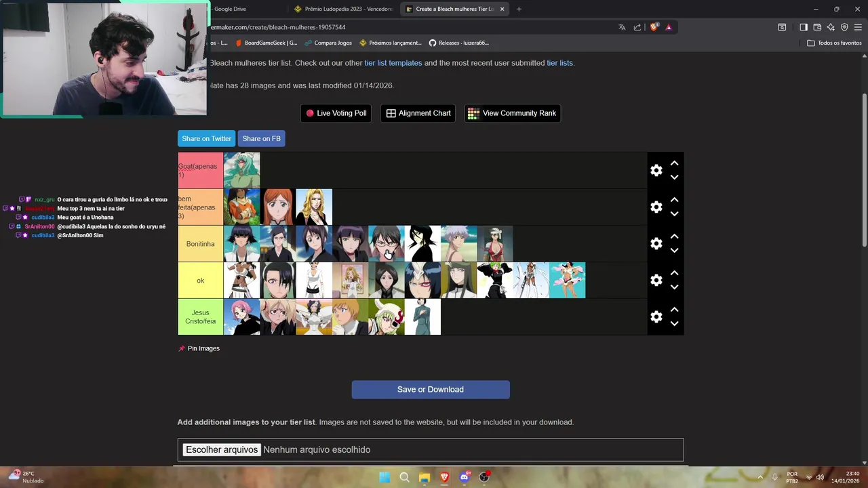Move Bonitinha row up with chevron
Screen dimensions: 868x488
674,237
